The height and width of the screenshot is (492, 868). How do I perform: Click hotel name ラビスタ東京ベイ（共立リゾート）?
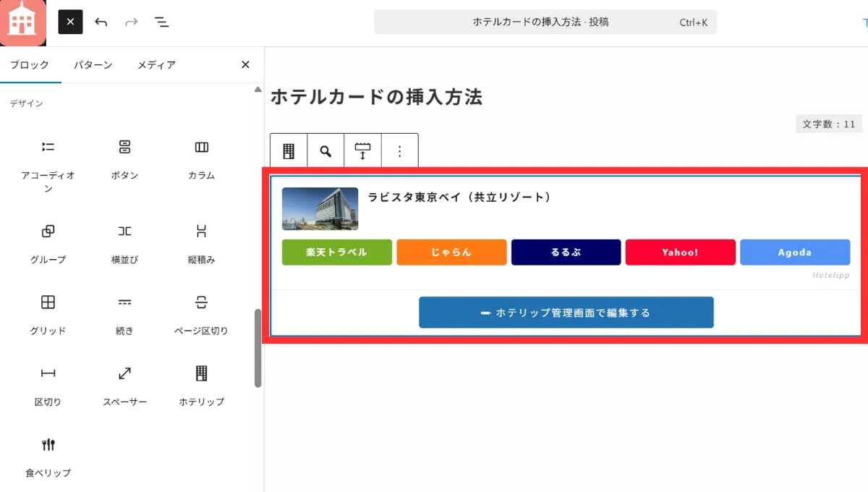[x=459, y=197]
